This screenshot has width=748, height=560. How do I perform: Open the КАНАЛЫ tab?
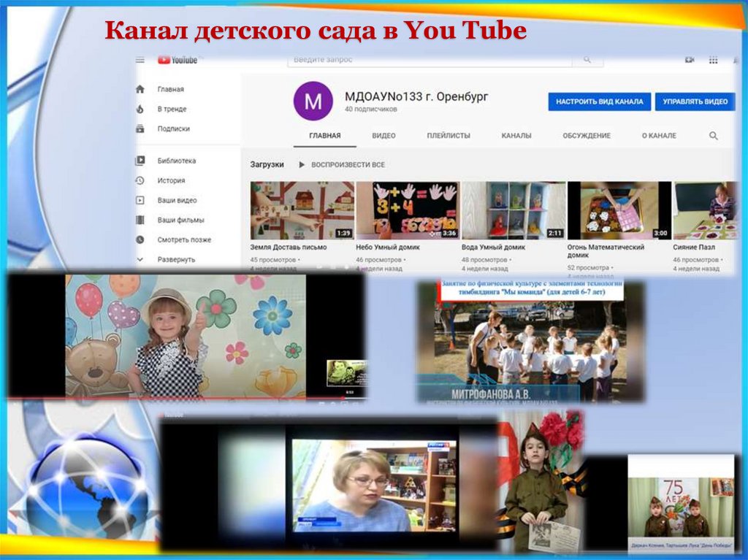click(516, 136)
